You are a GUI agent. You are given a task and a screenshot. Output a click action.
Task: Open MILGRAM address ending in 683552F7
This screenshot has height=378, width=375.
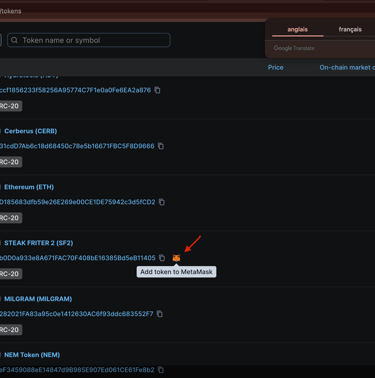(x=77, y=314)
